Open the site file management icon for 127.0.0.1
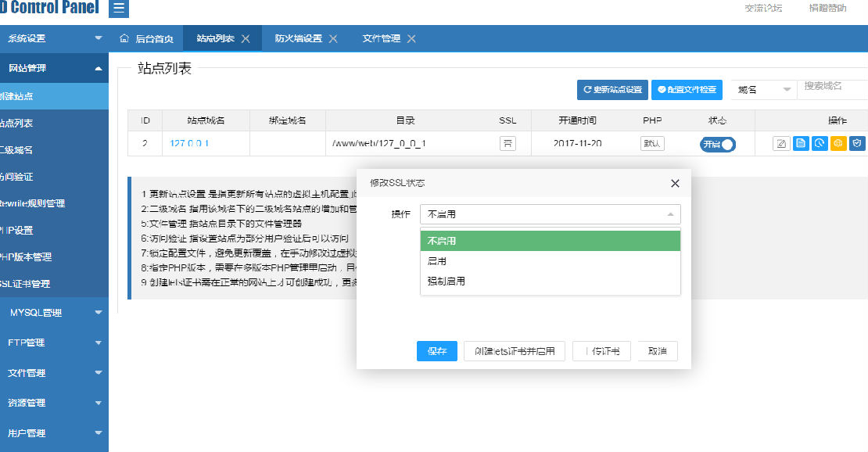868x452 pixels. point(800,143)
